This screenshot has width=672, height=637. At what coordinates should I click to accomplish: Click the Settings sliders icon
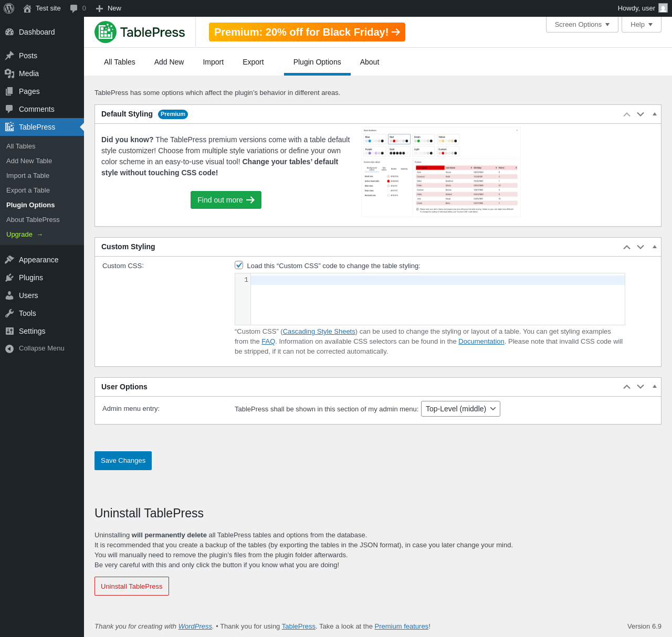click(x=9, y=331)
